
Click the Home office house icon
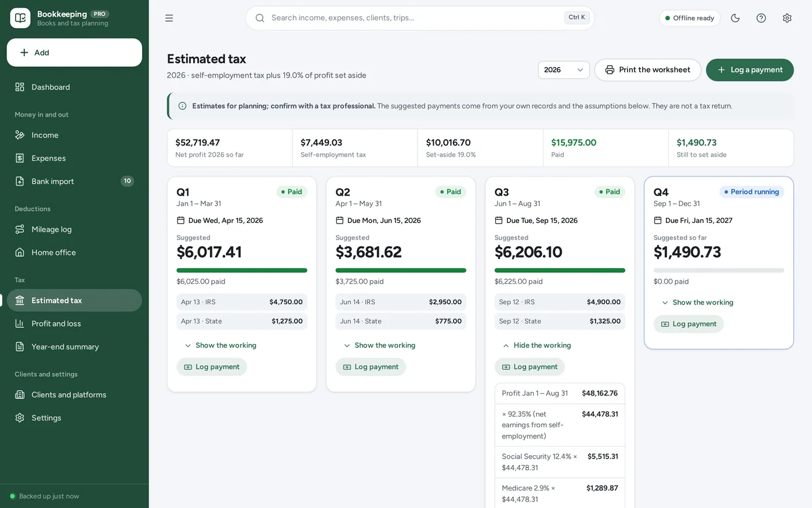[x=20, y=253]
